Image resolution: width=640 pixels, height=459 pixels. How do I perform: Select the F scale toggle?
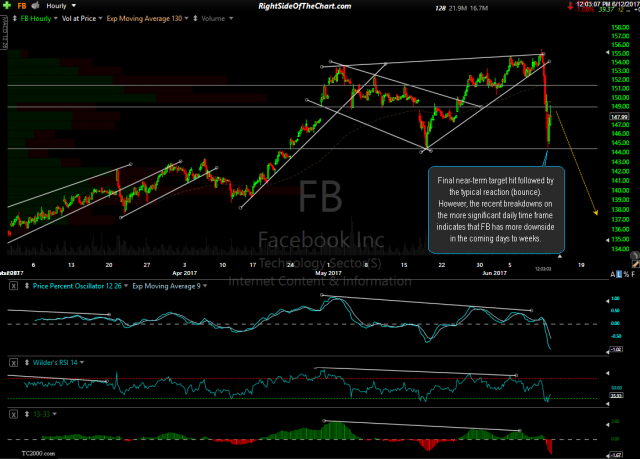point(633,275)
